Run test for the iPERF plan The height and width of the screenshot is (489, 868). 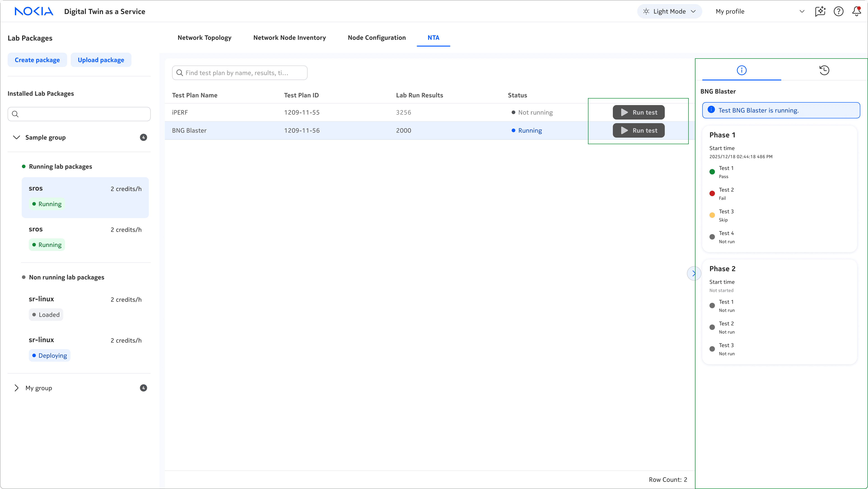[638, 112]
